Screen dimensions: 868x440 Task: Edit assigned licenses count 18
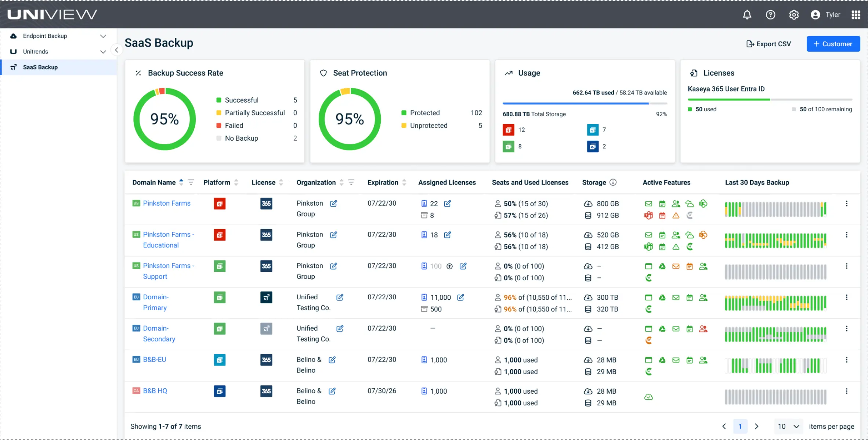[x=448, y=235]
